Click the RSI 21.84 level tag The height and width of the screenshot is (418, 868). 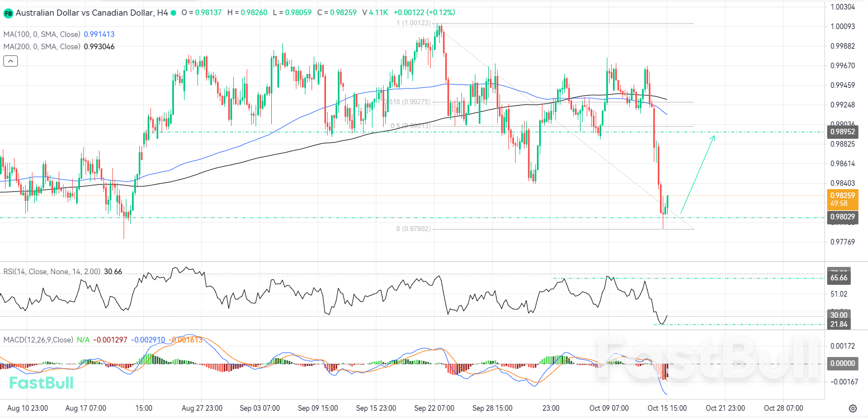coord(839,324)
